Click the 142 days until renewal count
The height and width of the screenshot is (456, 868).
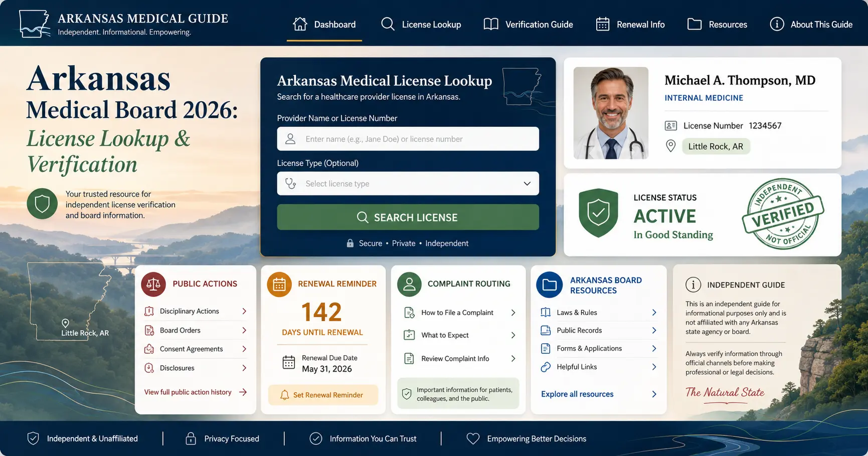pos(321,312)
